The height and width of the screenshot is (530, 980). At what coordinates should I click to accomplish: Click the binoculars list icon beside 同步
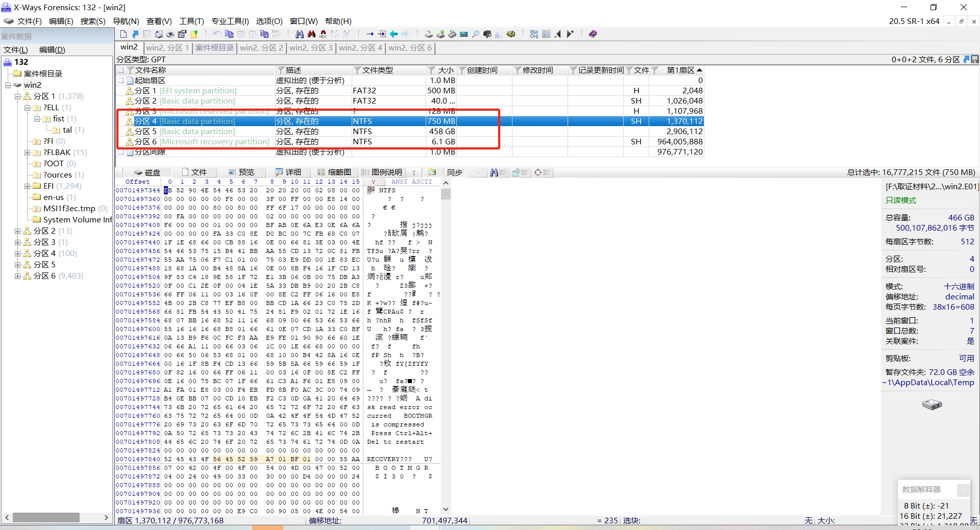pos(498,172)
